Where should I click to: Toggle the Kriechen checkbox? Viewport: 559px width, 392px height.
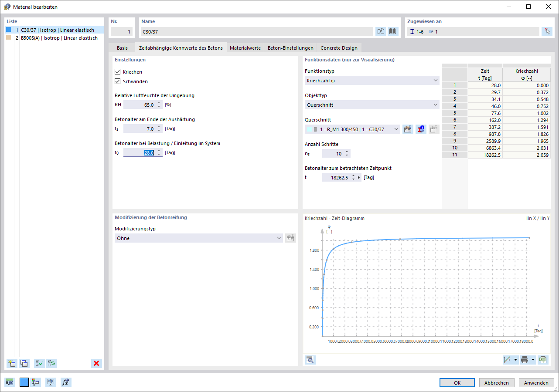pos(117,72)
